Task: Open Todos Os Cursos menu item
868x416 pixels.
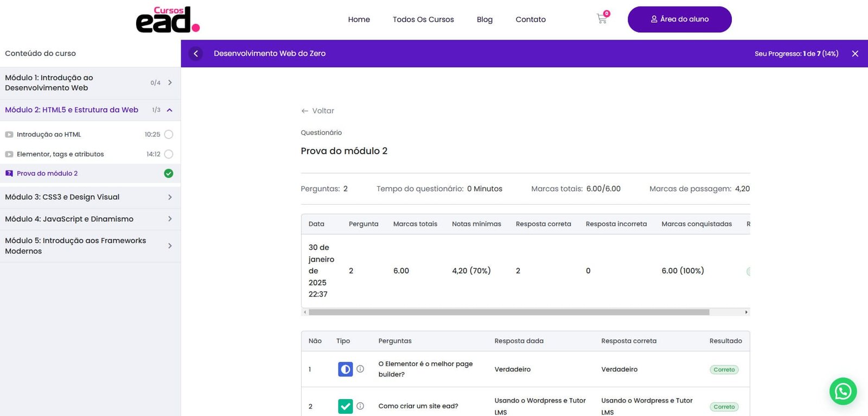Action: point(423,20)
